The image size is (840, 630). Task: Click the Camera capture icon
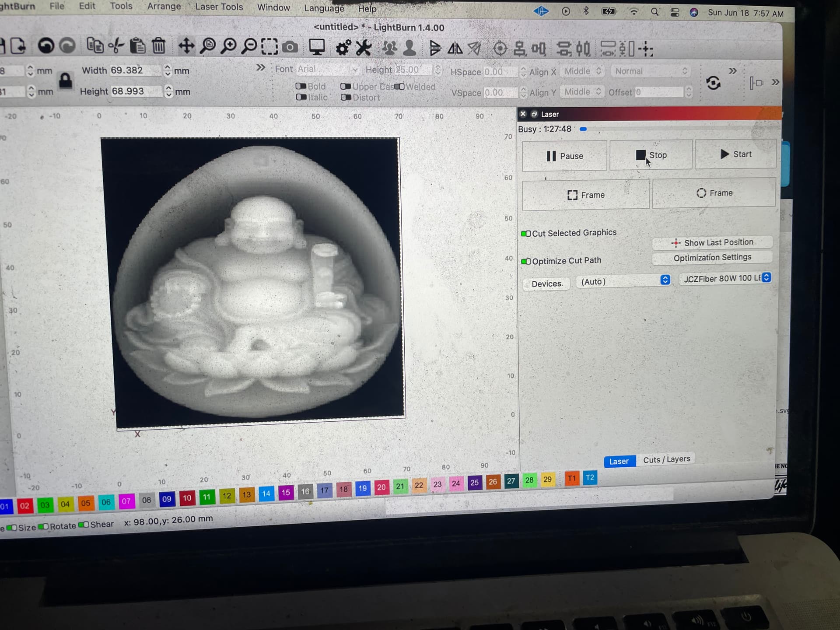click(x=290, y=47)
